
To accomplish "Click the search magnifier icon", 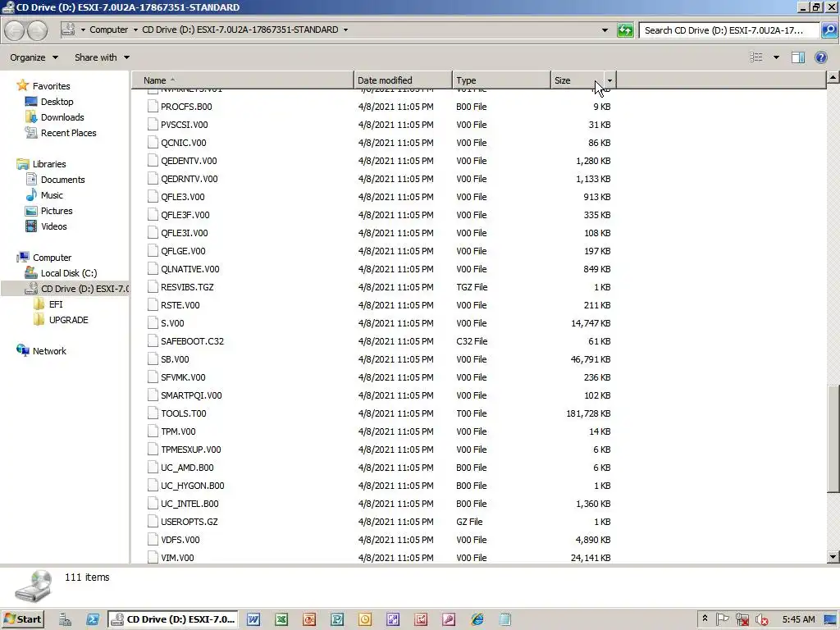I will click(829, 30).
